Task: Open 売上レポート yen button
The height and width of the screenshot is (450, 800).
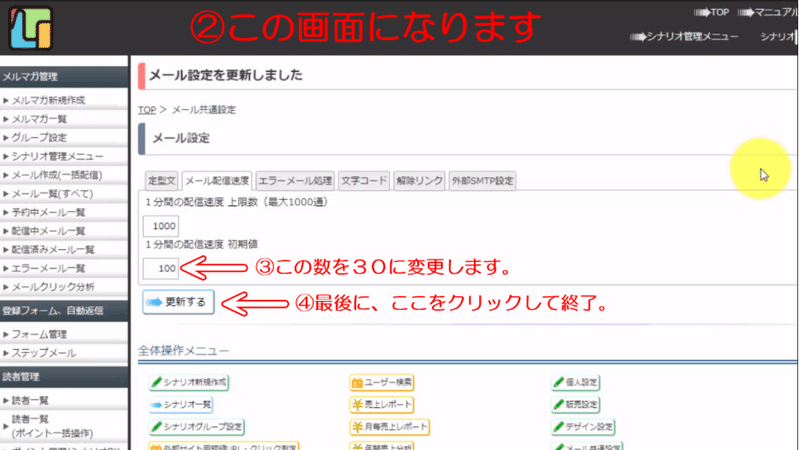Action: pyautogui.click(x=382, y=405)
